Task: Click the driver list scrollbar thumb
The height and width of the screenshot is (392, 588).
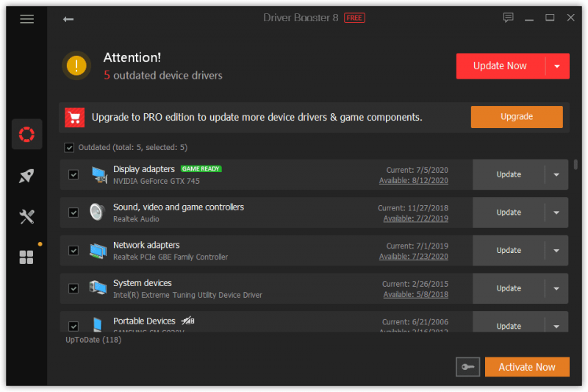Action: click(576, 164)
